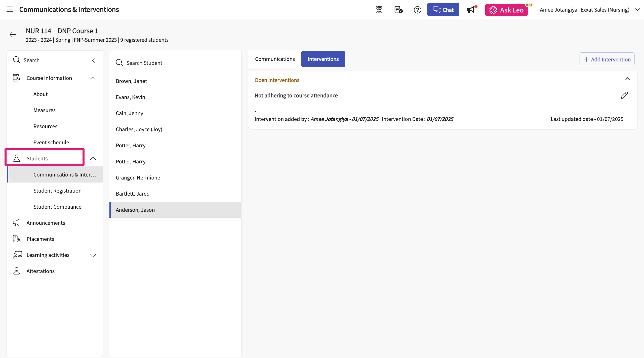Open the Chat button

[x=443, y=10]
